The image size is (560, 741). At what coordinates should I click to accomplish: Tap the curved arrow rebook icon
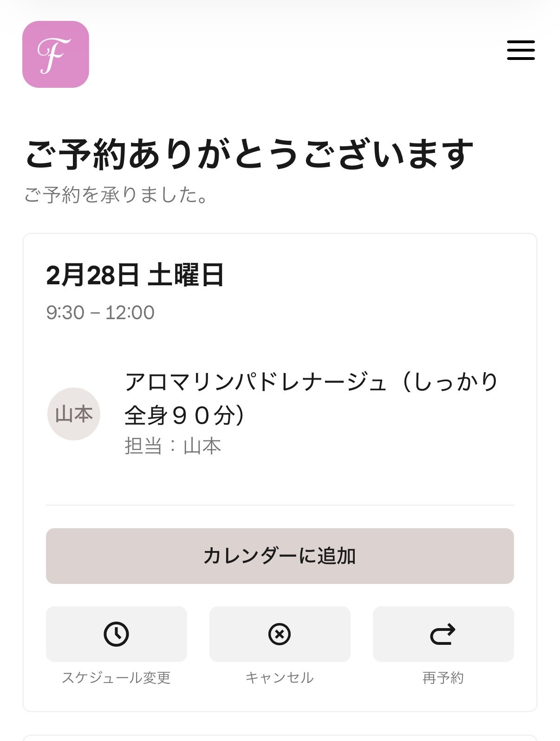pos(443,634)
